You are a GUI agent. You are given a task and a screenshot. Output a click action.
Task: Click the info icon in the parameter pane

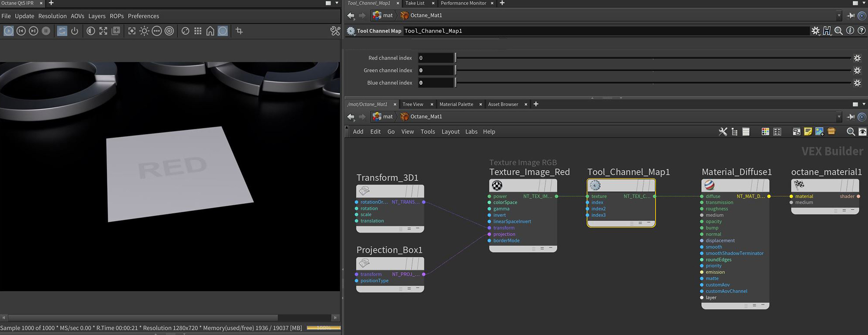click(x=850, y=31)
